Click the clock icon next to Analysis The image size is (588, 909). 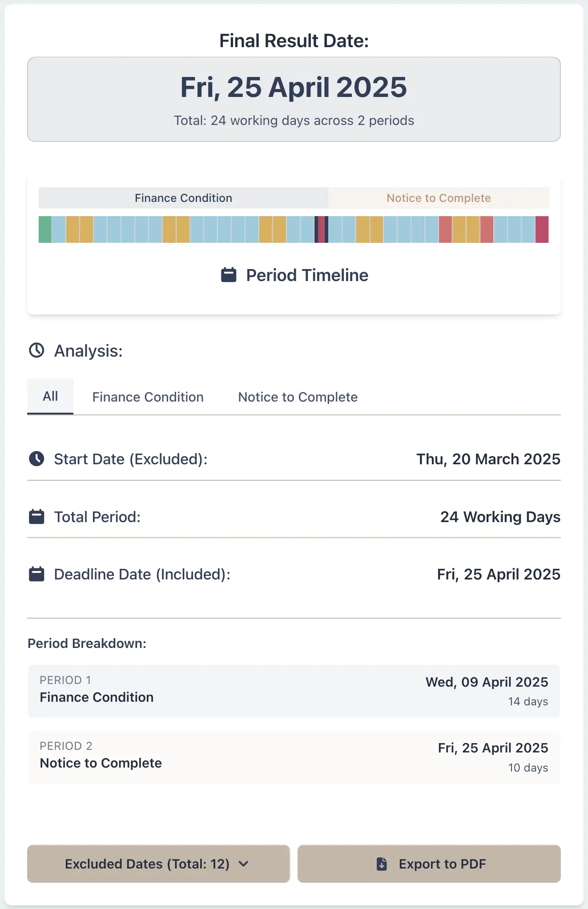click(36, 351)
